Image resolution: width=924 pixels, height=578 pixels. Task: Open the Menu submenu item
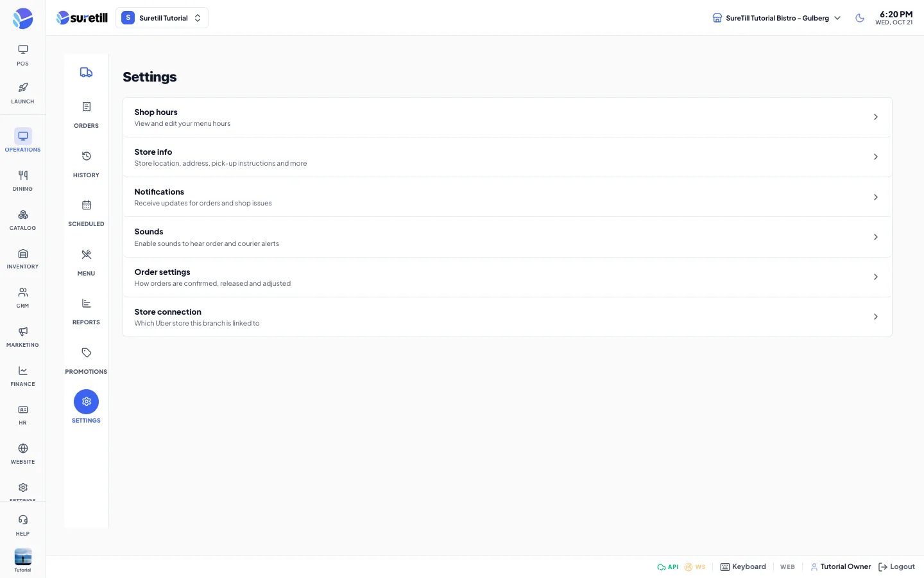86,262
